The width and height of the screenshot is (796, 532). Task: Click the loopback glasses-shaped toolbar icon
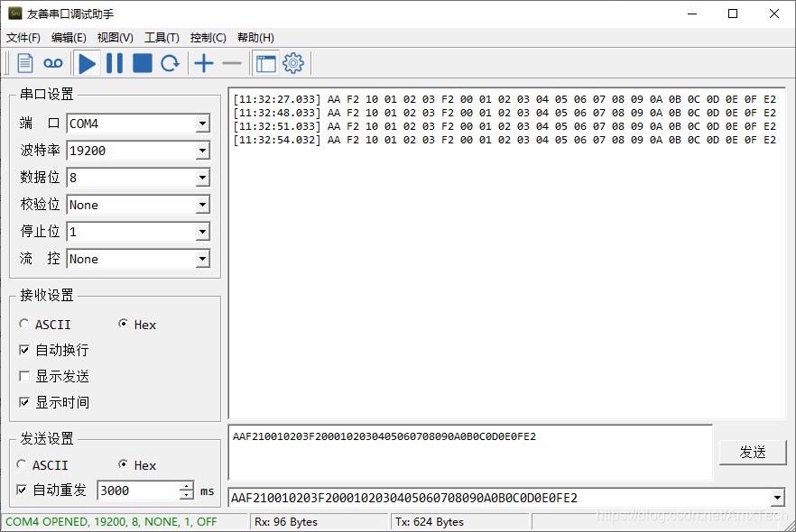[x=52, y=63]
